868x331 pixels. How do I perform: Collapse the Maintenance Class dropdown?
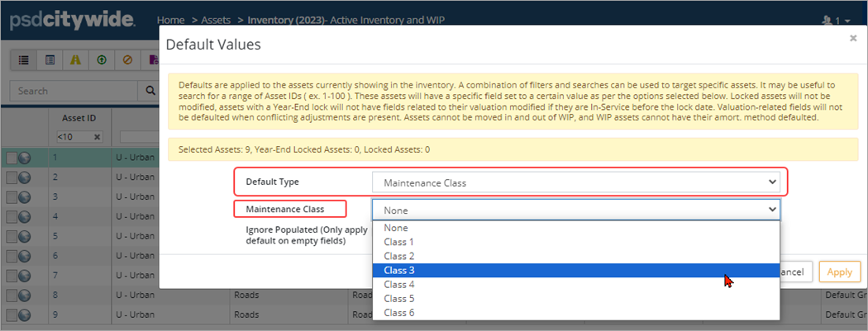tap(575, 210)
